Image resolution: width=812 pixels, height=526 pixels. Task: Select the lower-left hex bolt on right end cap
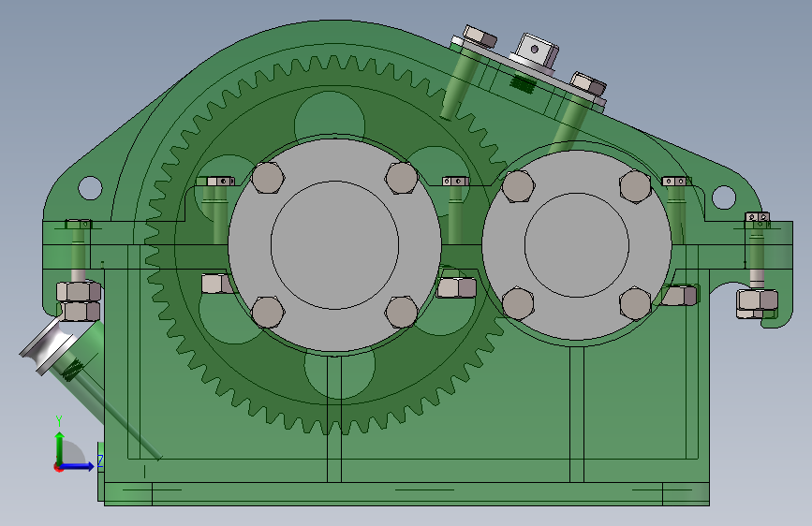(x=518, y=304)
